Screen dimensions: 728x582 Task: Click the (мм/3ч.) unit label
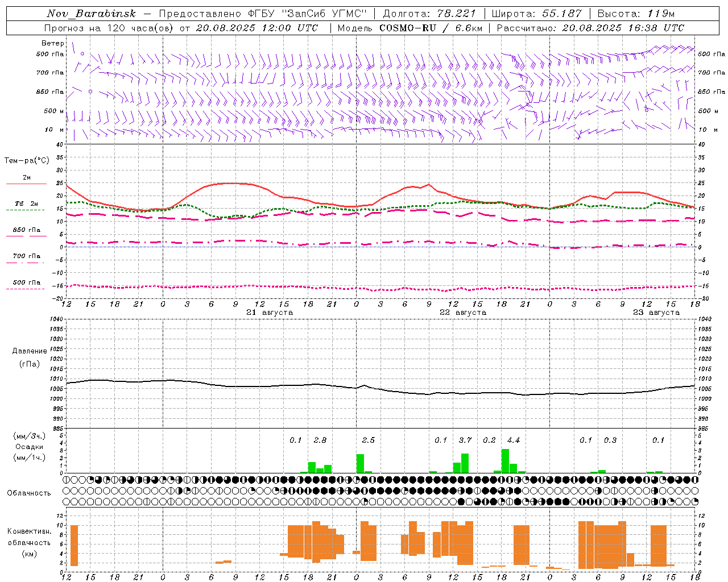(x=30, y=436)
